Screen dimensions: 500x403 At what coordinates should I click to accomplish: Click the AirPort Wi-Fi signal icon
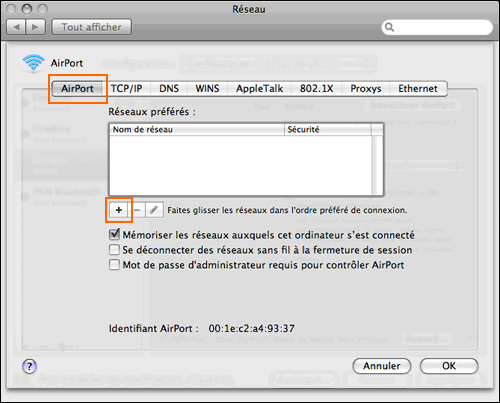[33, 63]
